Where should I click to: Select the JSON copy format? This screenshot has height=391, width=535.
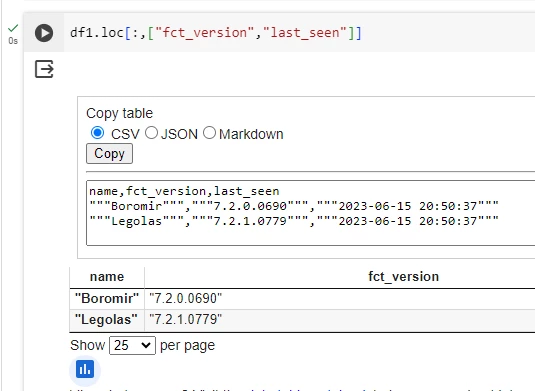(151, 133)
